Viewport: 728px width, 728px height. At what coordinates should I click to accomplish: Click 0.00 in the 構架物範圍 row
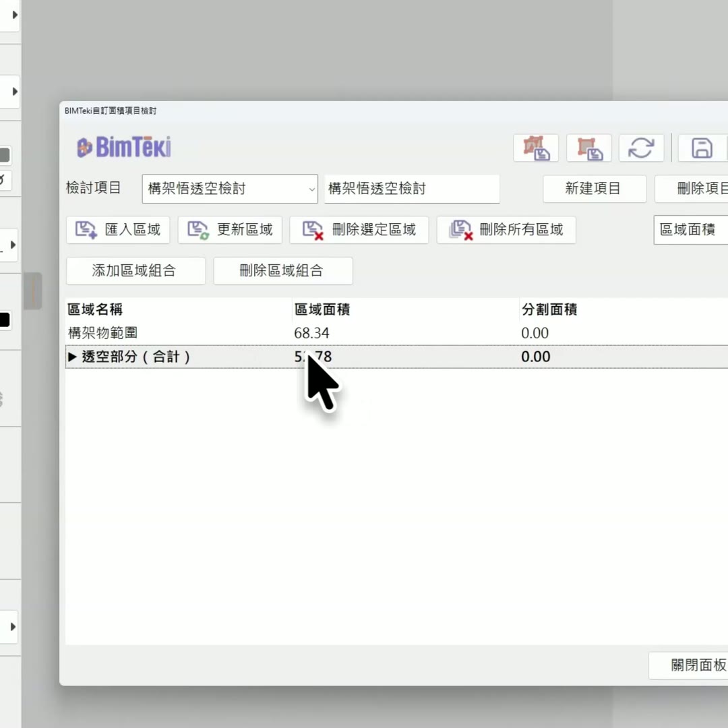click(535, 333)
